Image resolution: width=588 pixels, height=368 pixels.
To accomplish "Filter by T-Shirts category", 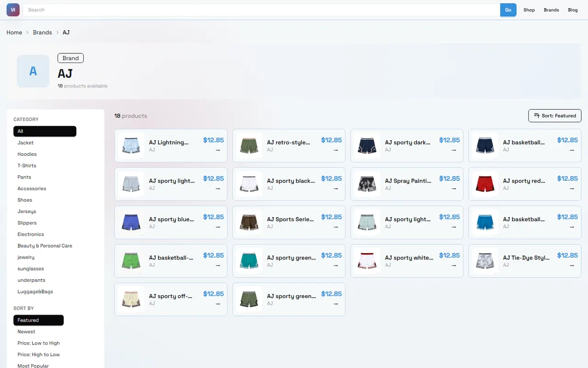I will 45,166.
